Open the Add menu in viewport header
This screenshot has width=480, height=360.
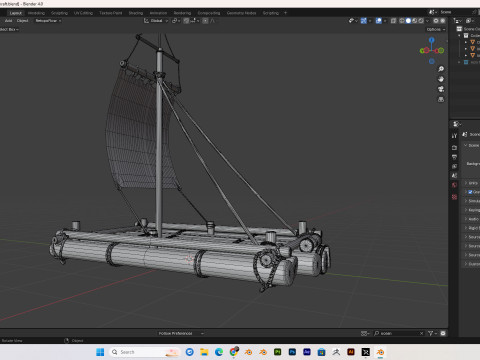pos(8,21)
